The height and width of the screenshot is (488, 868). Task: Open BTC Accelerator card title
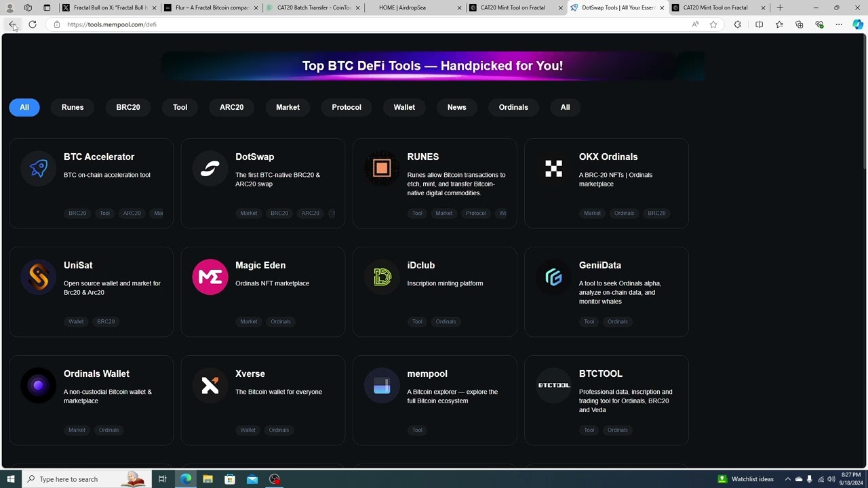99,157
